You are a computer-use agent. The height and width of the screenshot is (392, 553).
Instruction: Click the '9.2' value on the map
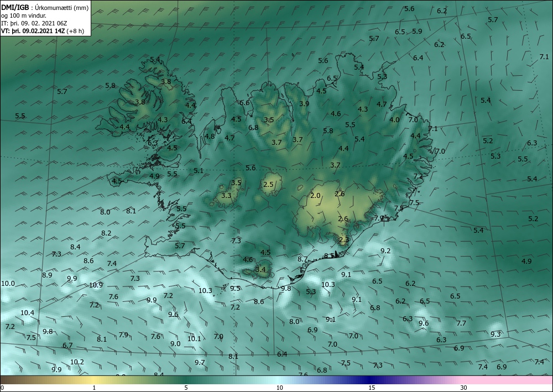pos(385,250)
